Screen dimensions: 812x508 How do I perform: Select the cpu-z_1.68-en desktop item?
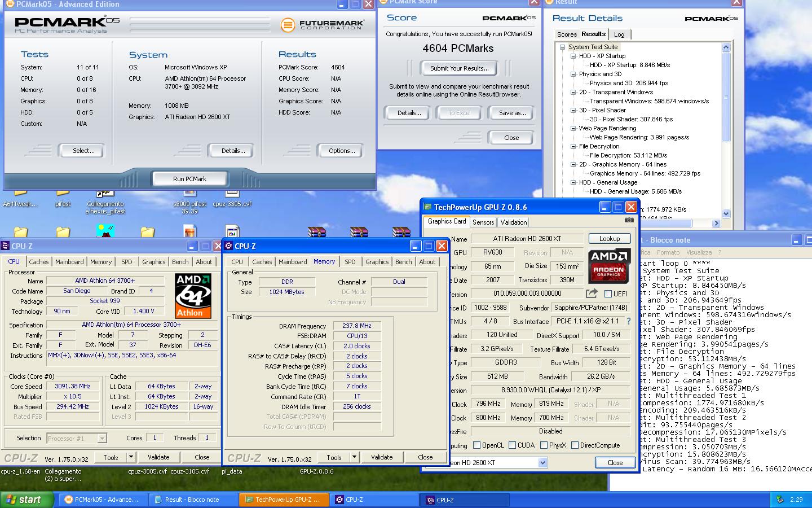coord(21,471)
